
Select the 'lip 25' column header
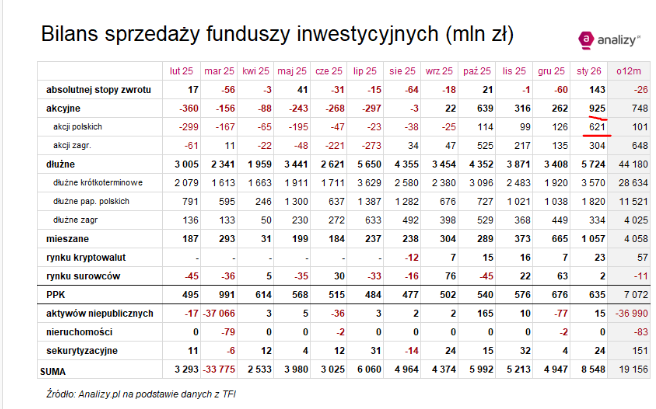[365, 71]
